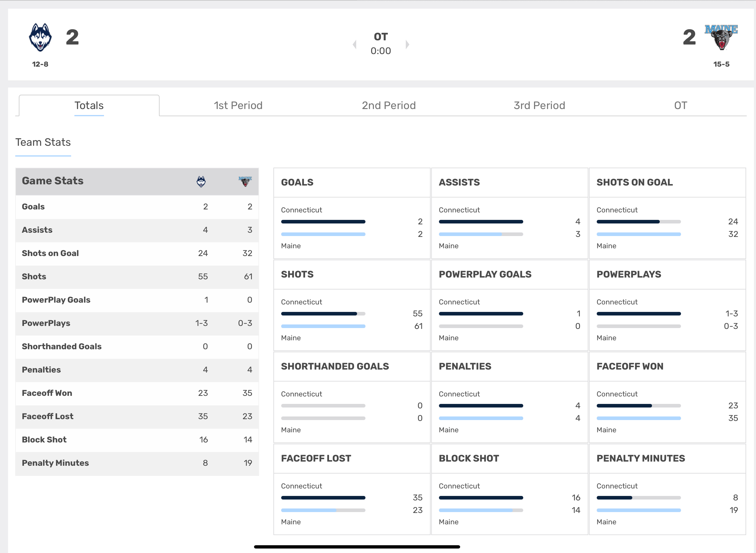Click Connecticut's record 12-8
The image size is (756, 553).
[x=40, y=64]
